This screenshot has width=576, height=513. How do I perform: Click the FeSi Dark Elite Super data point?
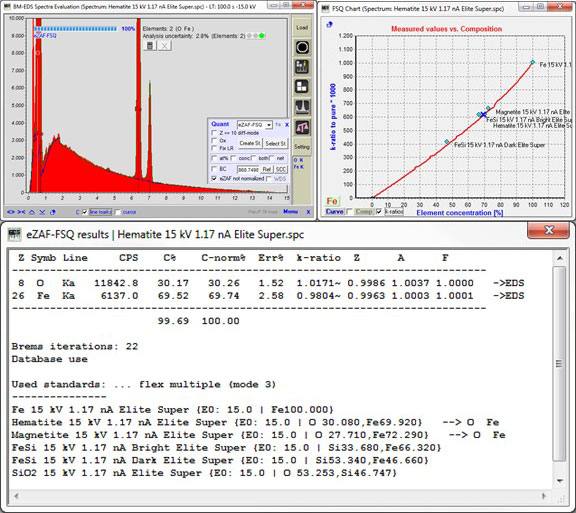pyautogui.click(x=447, y=141)
